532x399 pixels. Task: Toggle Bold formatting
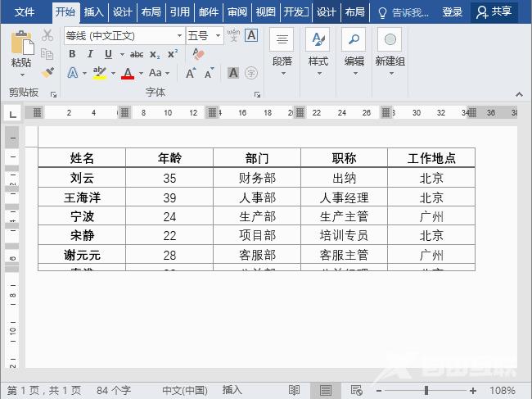pos(72,54)
